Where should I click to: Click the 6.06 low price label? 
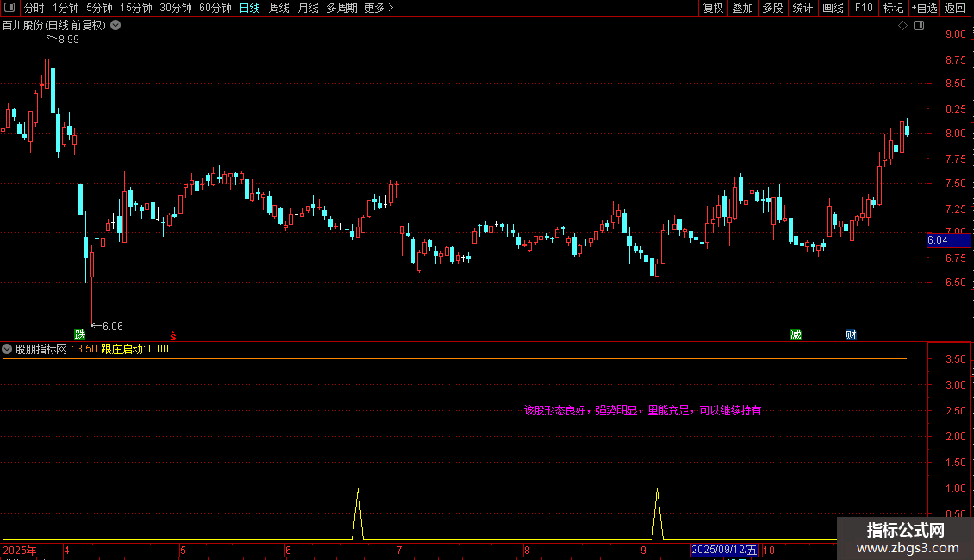[112, 326]
